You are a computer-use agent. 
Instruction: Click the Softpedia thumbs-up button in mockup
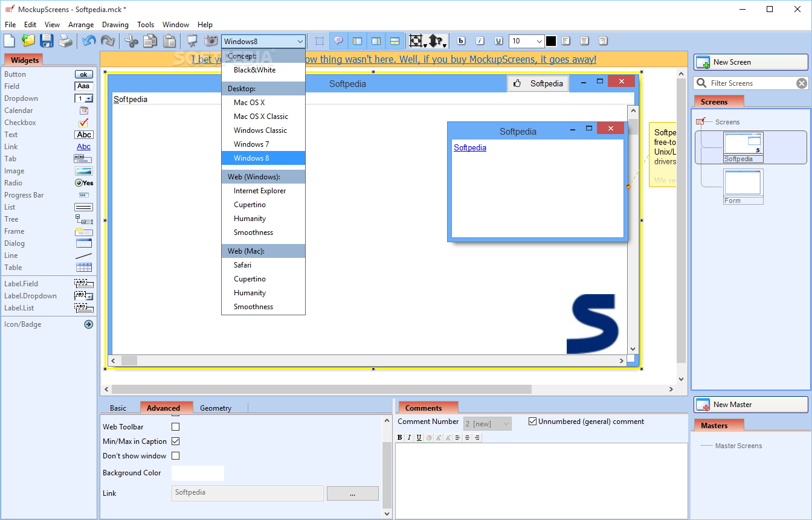[538, 84]
